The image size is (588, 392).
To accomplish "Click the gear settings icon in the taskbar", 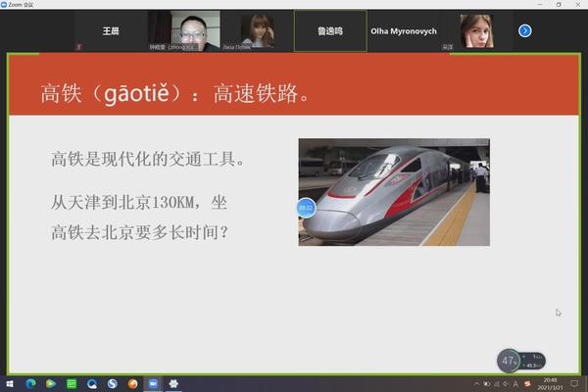I will [x=174, y=384].
